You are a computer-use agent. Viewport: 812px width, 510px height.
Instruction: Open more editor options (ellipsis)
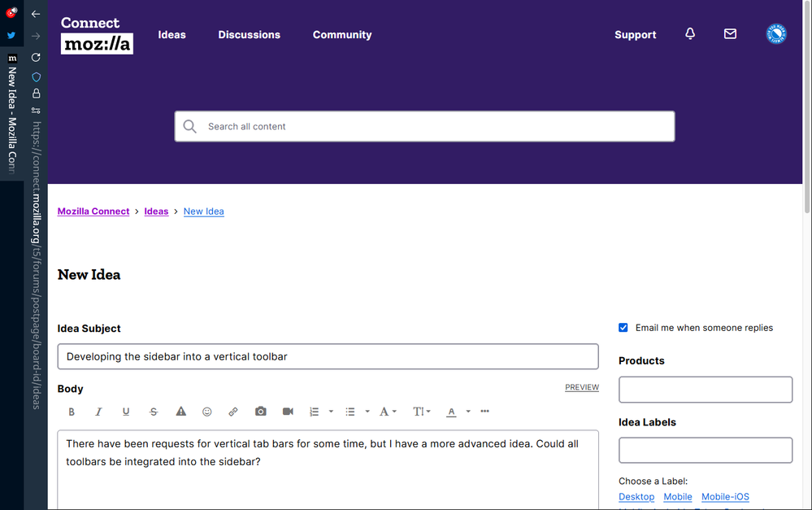pos(484,412)
